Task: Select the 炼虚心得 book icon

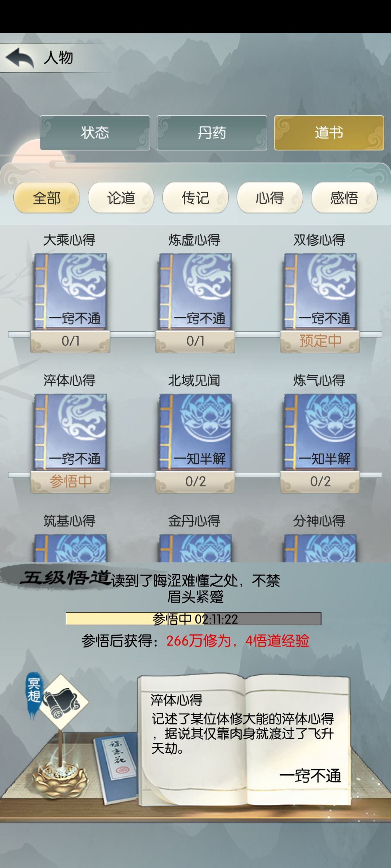Action: (x=195, y=292)
